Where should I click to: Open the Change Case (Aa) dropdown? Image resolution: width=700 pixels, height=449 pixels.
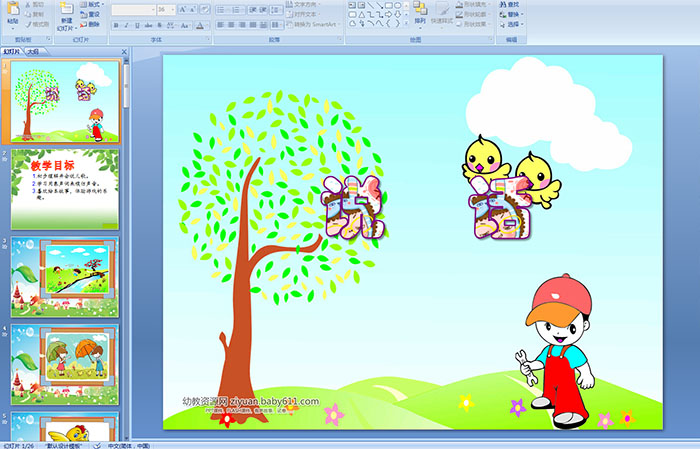(185, 25)
